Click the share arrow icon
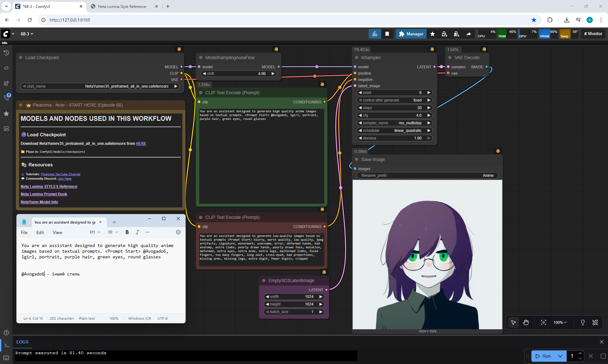This screenshot has width=608, height=364. pyautogui.click(x=468, y=34)
